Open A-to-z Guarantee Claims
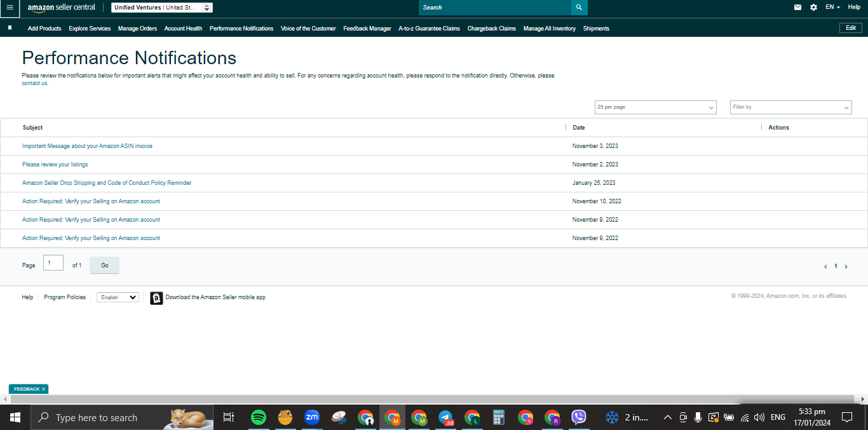Image resolution: width=868 pixels, height=430 pixels. 429,29
